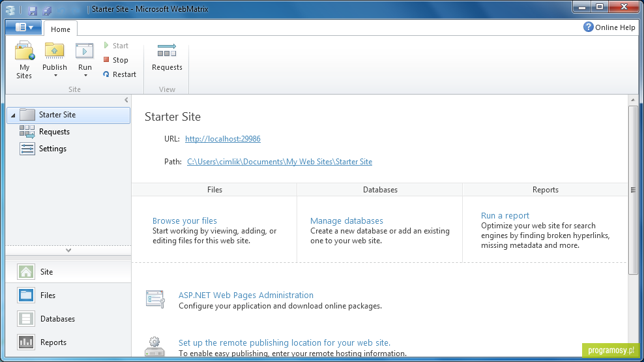Click the Files folder workspace icon
The width and height of the screenshot is (644, 362).
point(26,295)
